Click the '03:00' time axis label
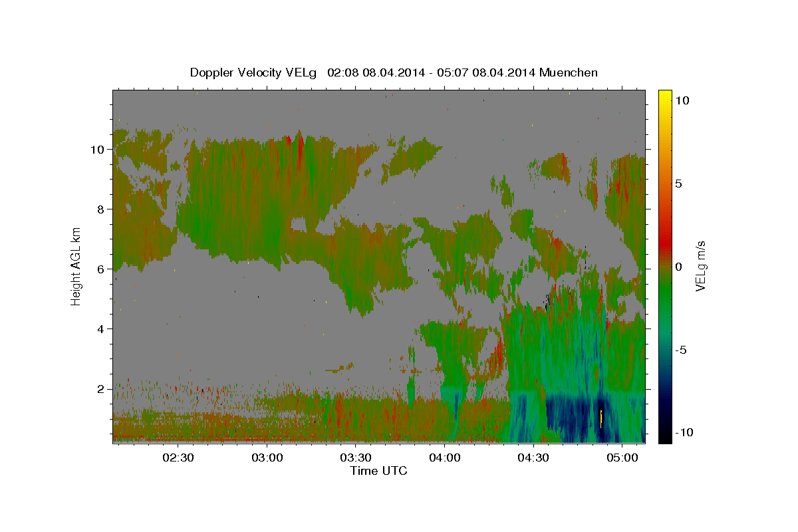 (x=267, y=458)
